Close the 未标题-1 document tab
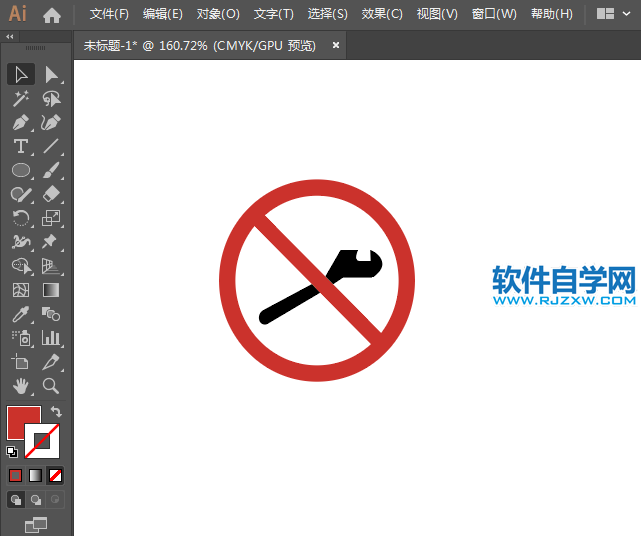Image resolution: width=641 pixels, height=536 pixels. [336, 45]
